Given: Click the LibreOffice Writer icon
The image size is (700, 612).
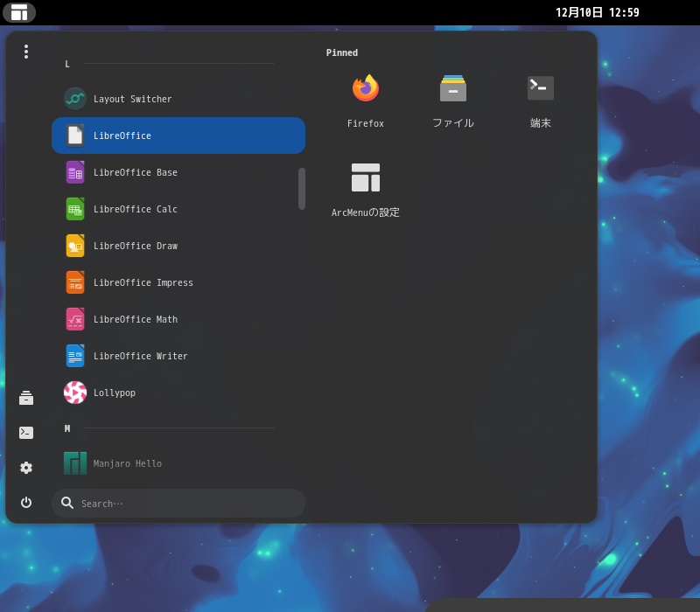Looking at the screenshot, I should [75, 356].
